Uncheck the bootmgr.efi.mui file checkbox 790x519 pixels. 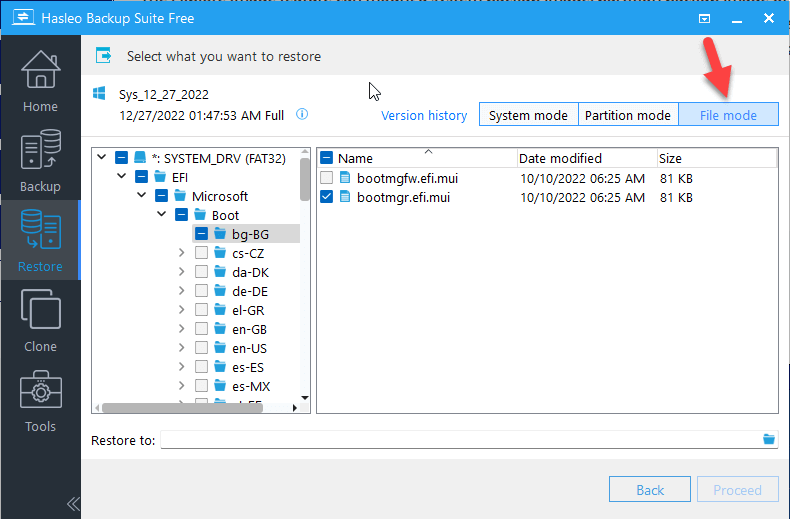pos(326,197)
